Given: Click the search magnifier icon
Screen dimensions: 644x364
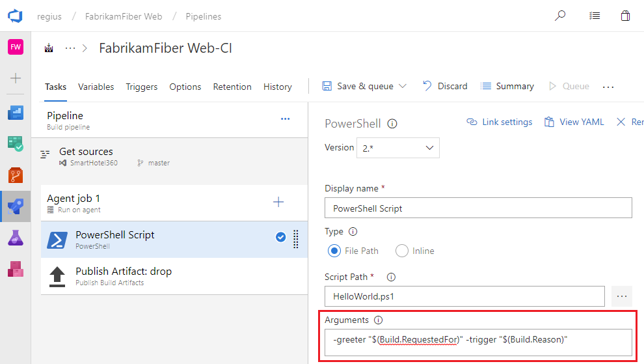Looking at the screenshot, I should (559, 16).
